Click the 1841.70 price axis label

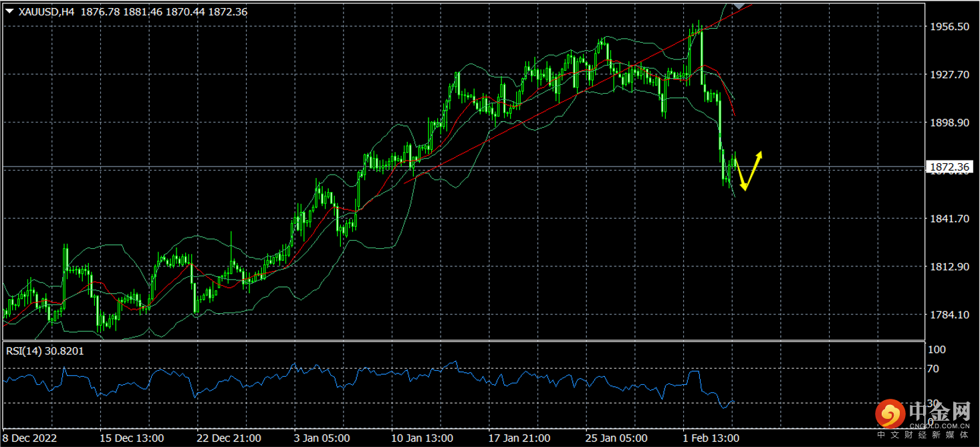pyautogui.click(x=949, y=219)
